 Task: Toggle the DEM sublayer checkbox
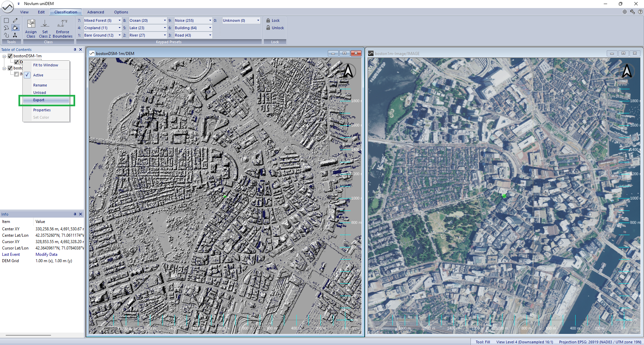[x=16, y=62]
